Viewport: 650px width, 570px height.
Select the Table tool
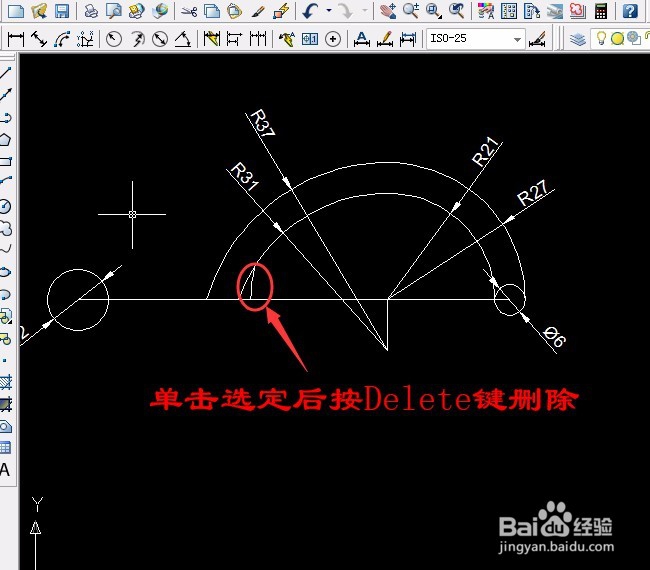tap(5, 448)
